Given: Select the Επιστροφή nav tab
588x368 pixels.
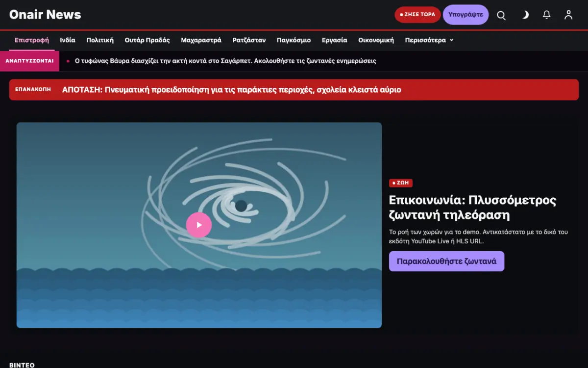Looking at the screenshot, I should point(32,40).
